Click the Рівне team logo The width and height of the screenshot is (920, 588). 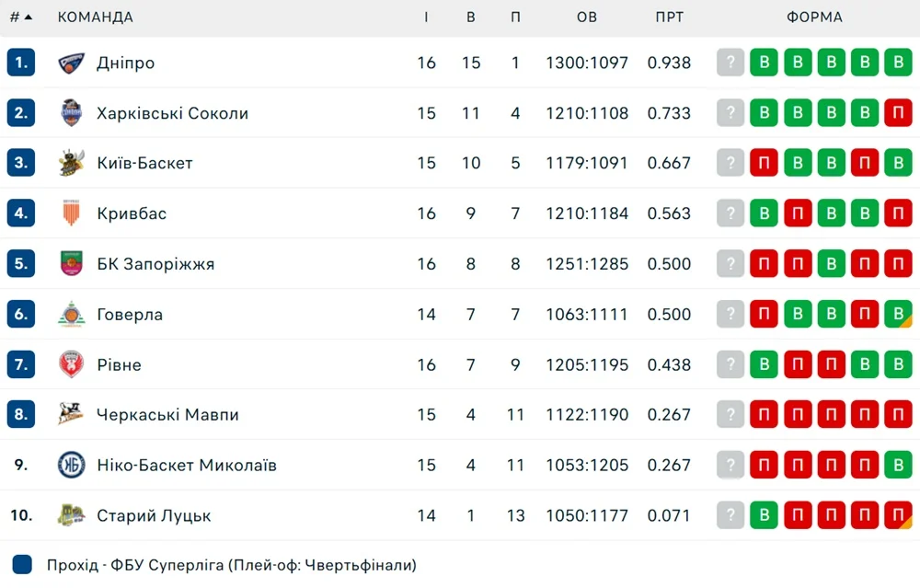coord(72,364)
